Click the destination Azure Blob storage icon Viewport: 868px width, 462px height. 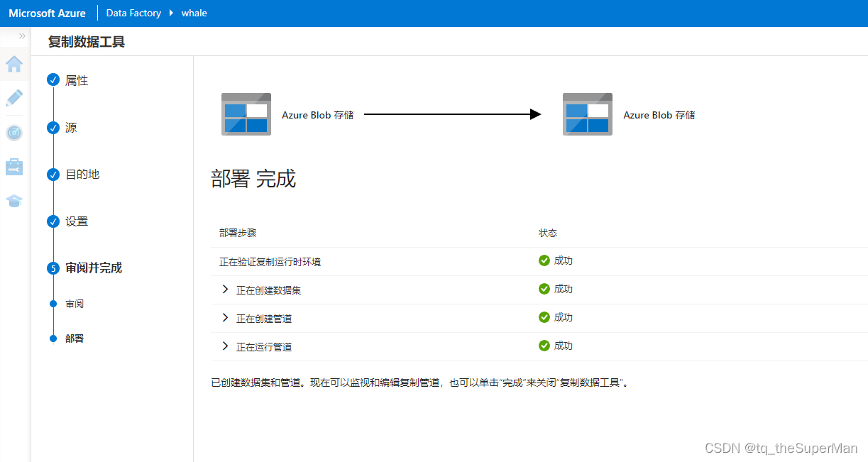tap(588, 114)
